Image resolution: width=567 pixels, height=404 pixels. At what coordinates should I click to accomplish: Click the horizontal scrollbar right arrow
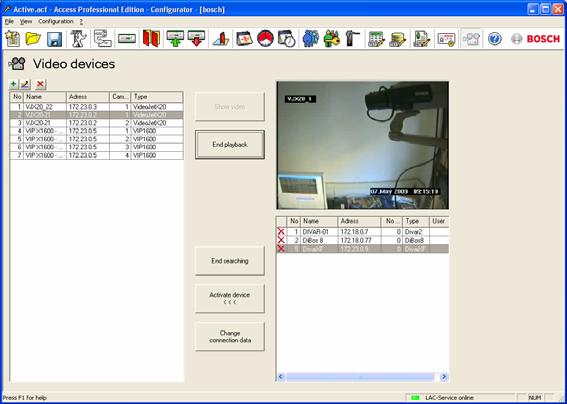[x=444, y=377]
